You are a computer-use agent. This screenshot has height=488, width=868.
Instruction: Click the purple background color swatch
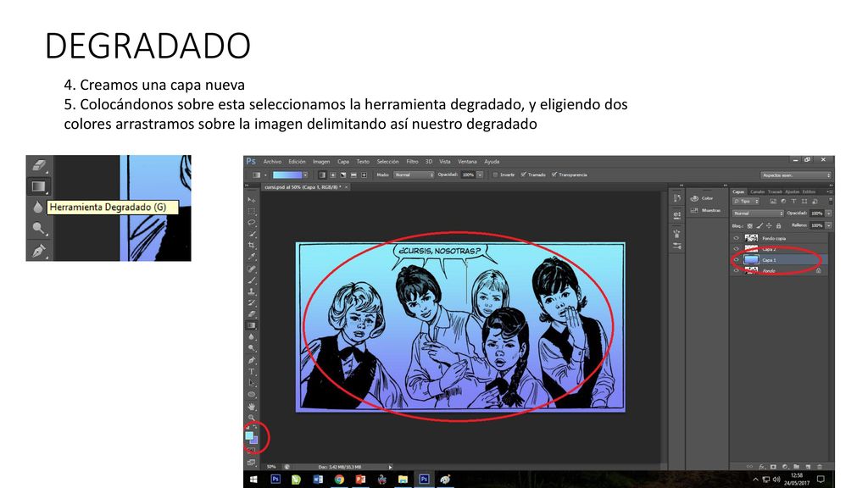(254, 441)
